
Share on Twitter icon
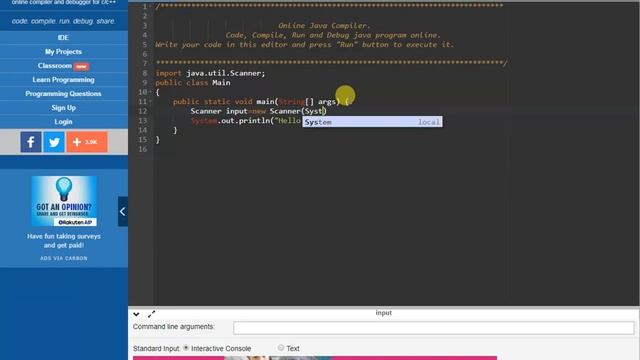coord(54,142)
